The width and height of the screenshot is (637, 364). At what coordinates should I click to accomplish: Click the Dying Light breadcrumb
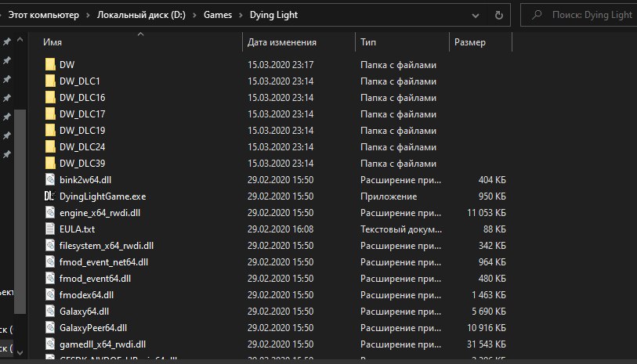(273, 15)
